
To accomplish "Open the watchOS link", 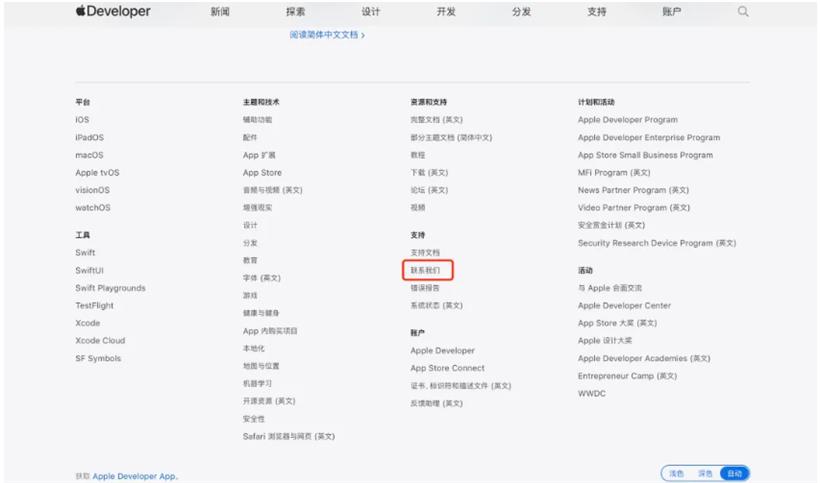I will [x=93, y=208].
